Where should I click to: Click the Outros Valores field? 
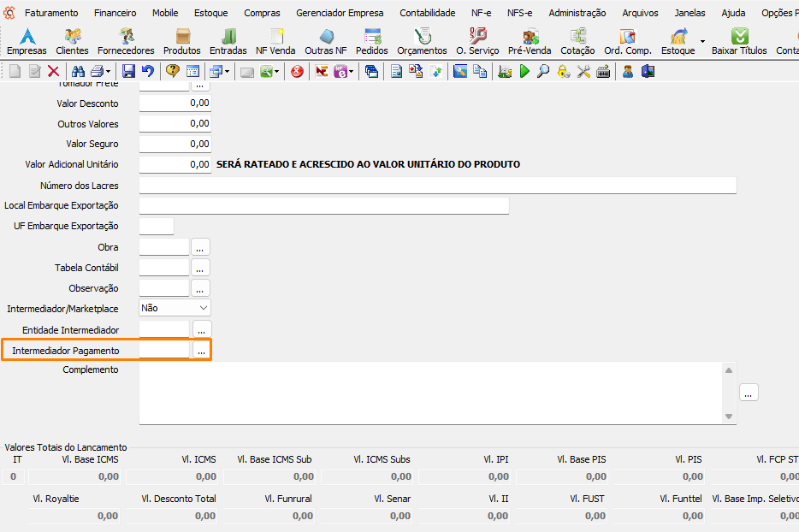(175, 123)
